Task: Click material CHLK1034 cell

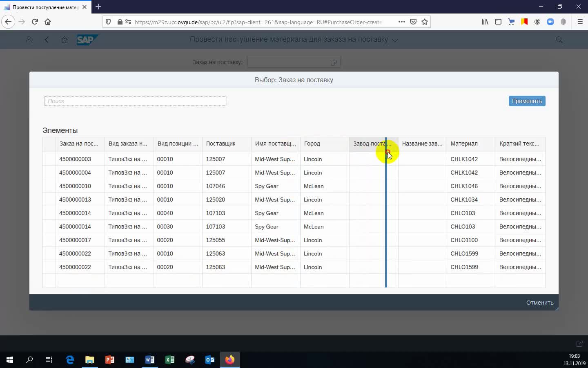Action: 471,200
